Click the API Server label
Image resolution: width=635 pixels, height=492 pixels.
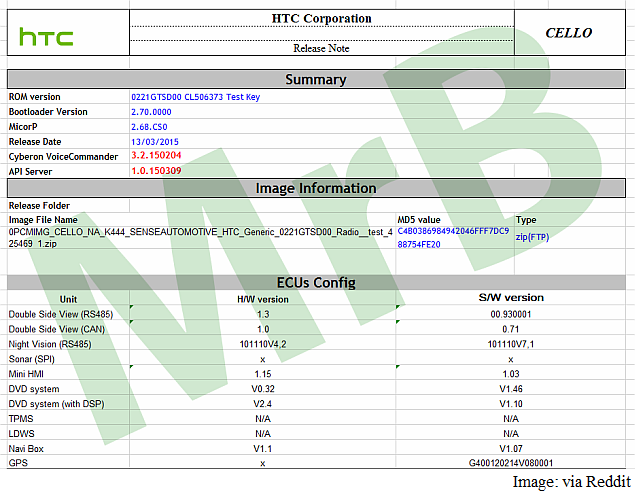pyautogui.click(x=30, y=172)
